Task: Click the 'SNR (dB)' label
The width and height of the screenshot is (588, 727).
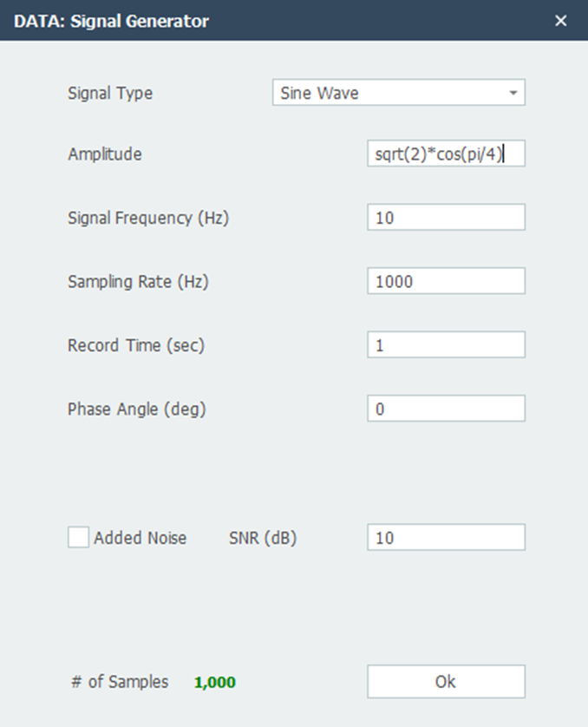Action: tap(262, 538)
